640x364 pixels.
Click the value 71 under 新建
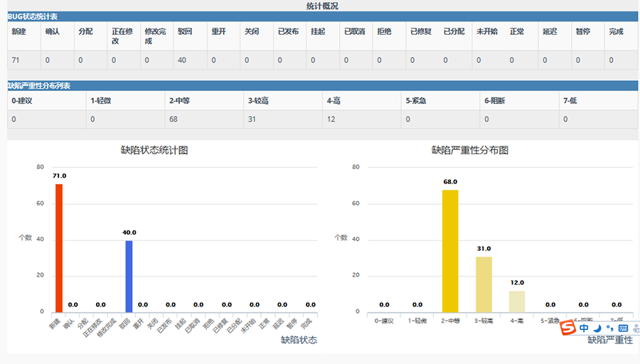click(16, 60)
